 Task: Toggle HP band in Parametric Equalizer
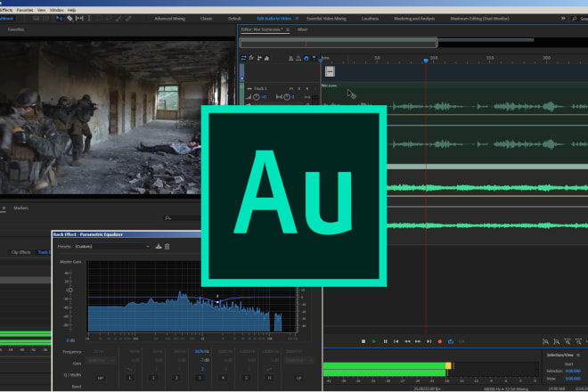(x=101, y=378)
